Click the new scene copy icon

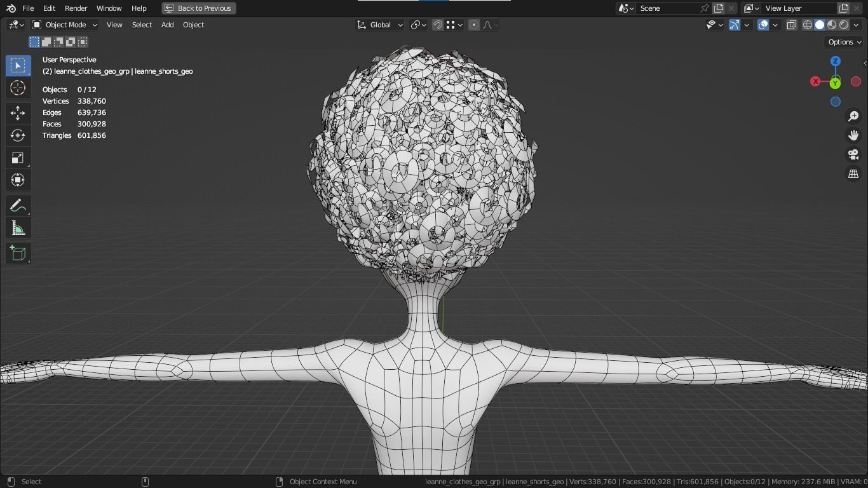coord(719,8)
